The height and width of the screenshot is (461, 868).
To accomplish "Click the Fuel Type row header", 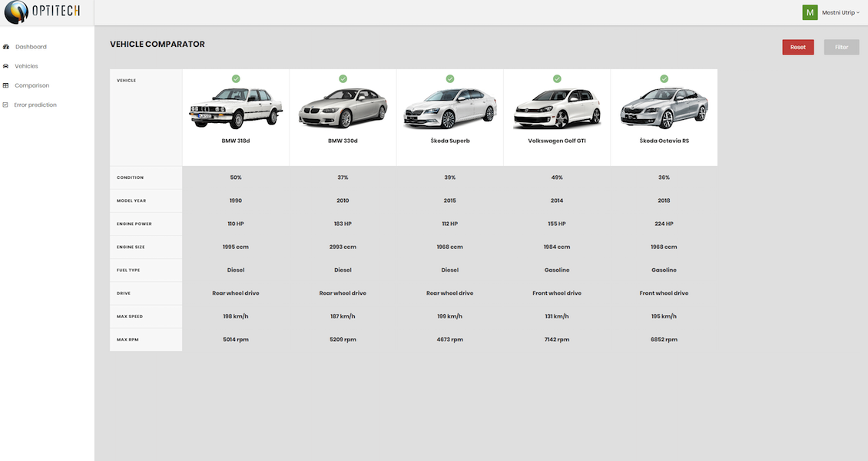I will pos(146,270).
